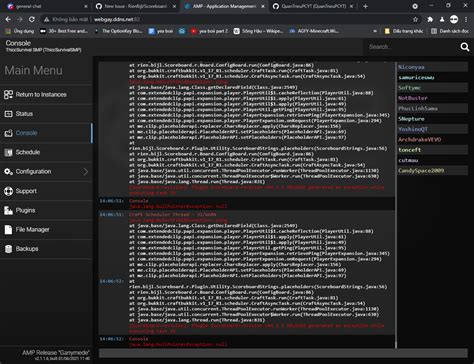This screenshot has height=364, width=474.
Task: Switch to New Issue GitHub tab
Action: [135, 6]
